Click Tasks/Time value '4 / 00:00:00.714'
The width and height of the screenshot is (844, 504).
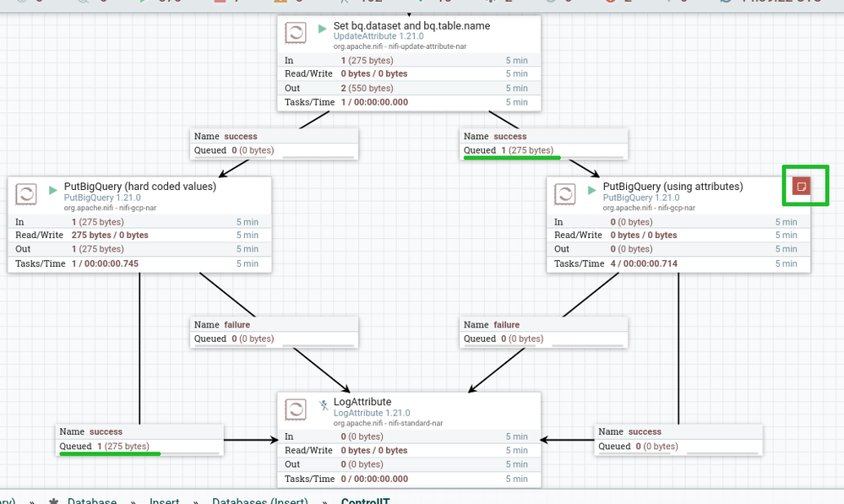pyautogui.click(x=644, y=263)
